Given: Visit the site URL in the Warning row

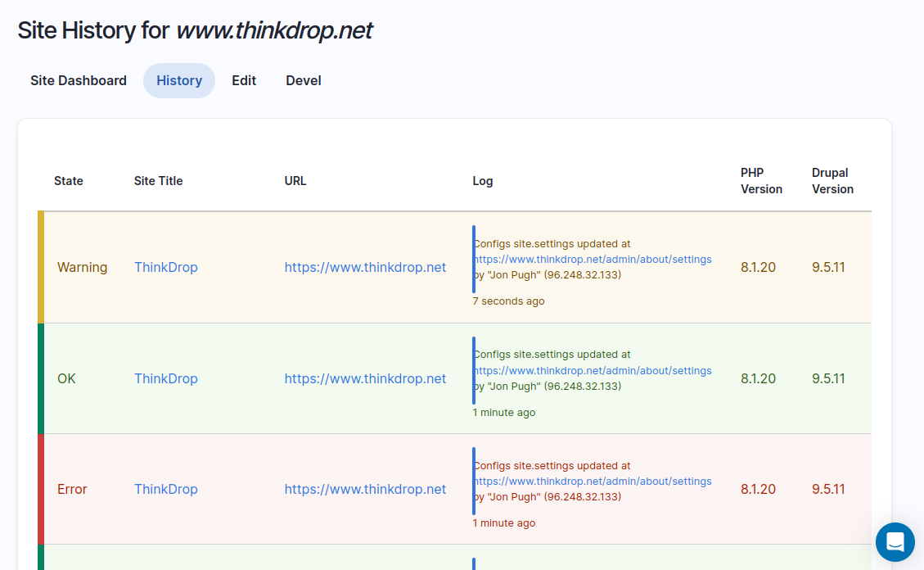Looking at the screenshot, I should point(365,267).
